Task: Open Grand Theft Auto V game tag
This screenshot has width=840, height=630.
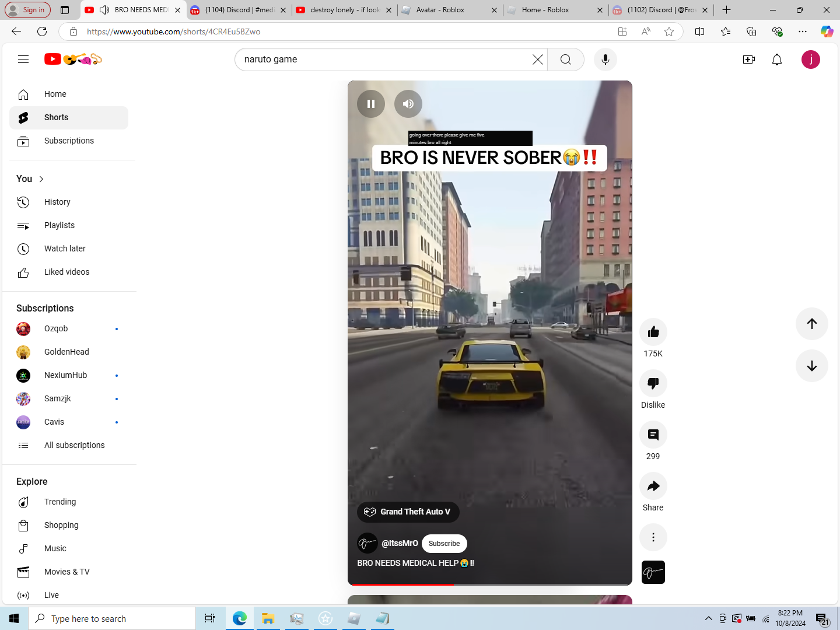Action: pyautogui.click(x=408, y=512)
